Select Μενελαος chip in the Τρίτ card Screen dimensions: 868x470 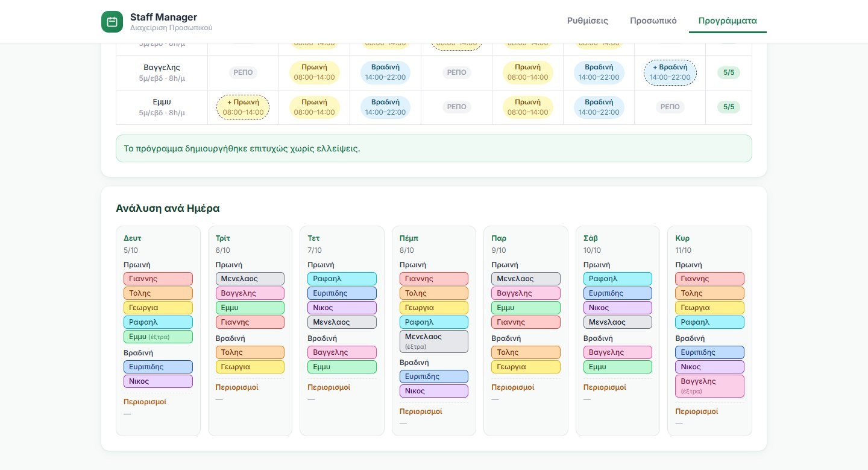pos(250,279)
